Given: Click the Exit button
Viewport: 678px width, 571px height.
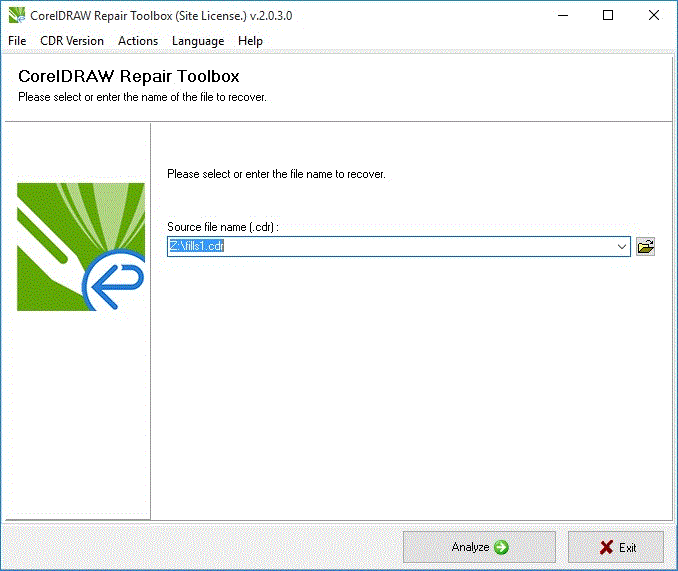Looking at the screenshot, I should (x=616, y=547).
